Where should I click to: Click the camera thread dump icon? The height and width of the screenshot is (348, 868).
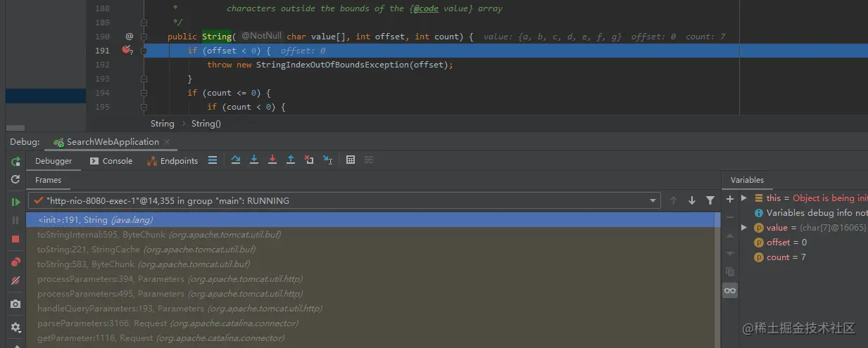point(15,304)
